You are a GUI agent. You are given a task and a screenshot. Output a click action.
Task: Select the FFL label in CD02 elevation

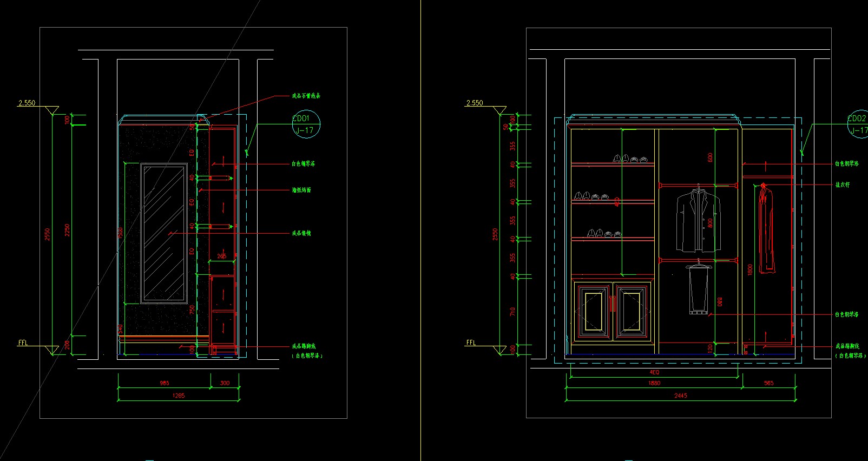tap(471, 343)
